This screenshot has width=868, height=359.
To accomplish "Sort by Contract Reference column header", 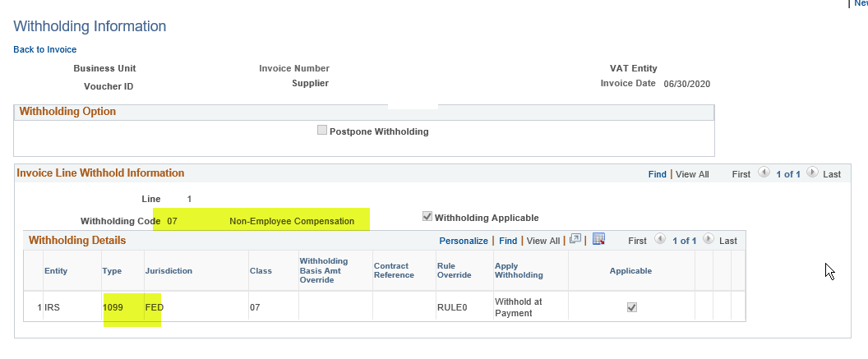I will 394,270.
